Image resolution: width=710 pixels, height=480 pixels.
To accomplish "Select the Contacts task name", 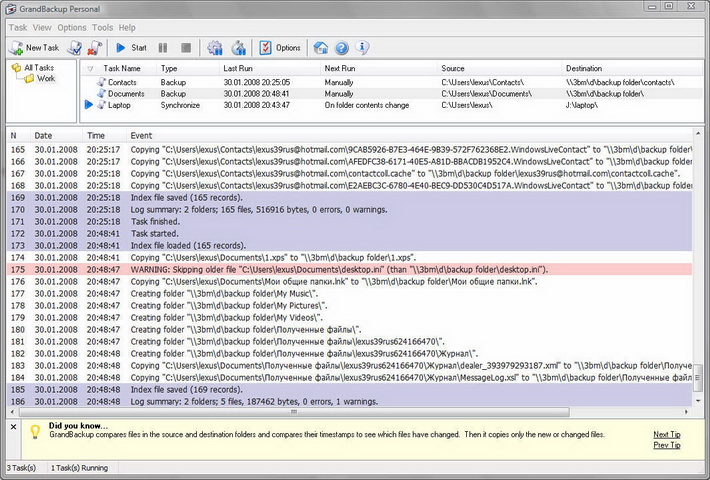I will click(x=122, y=82).
